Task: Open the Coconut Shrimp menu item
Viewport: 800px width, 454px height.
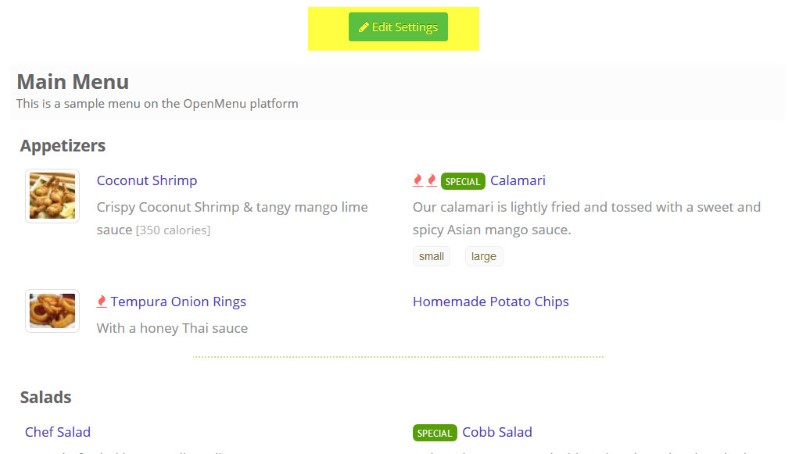Action: click(x=146, y=181)
